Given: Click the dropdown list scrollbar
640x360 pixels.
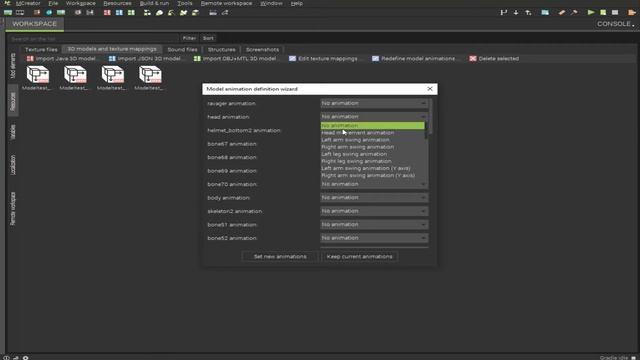Looking at the screenshot, I should pos(427,131).
